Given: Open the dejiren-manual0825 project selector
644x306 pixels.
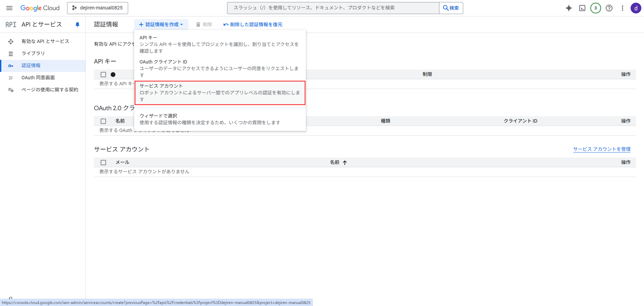Looking at the screenshot, I should tap(98, 8).
